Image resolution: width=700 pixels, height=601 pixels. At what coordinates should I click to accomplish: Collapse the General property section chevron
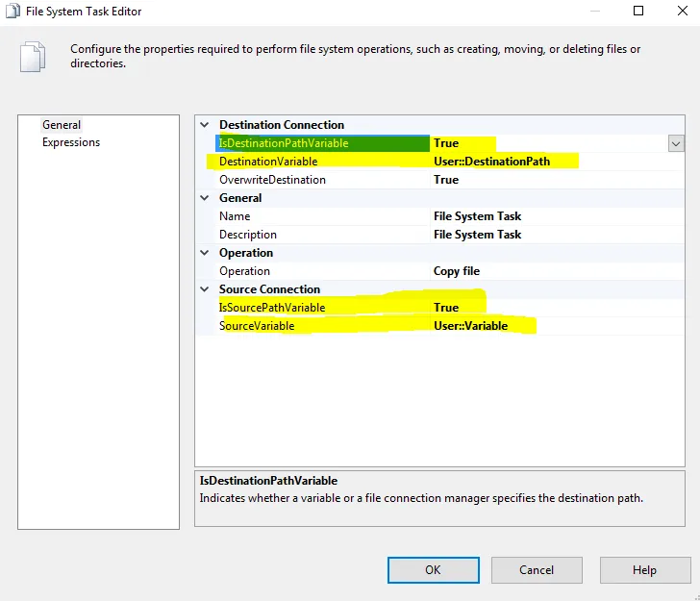coord(205,198)
